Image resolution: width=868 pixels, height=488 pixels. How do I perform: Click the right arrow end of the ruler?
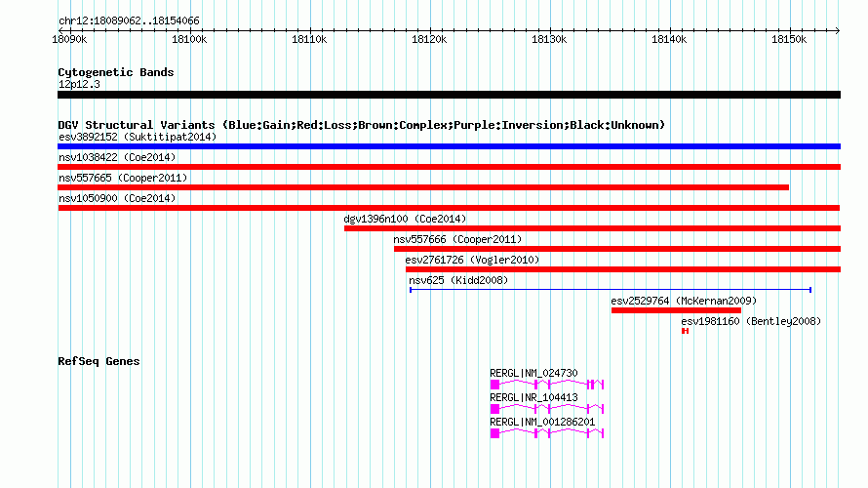[838, 30]
